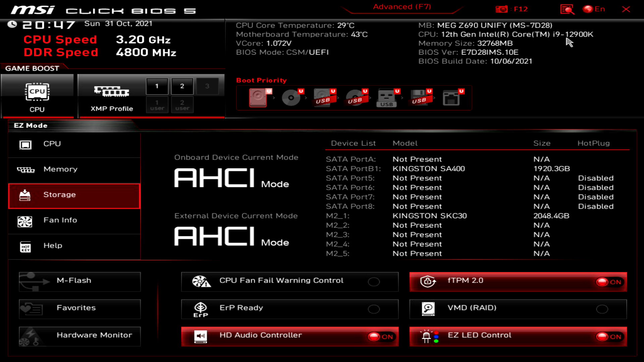Open the Storage panel from the sidebar
The image size is (644, 362).
(x=60, y=194)
